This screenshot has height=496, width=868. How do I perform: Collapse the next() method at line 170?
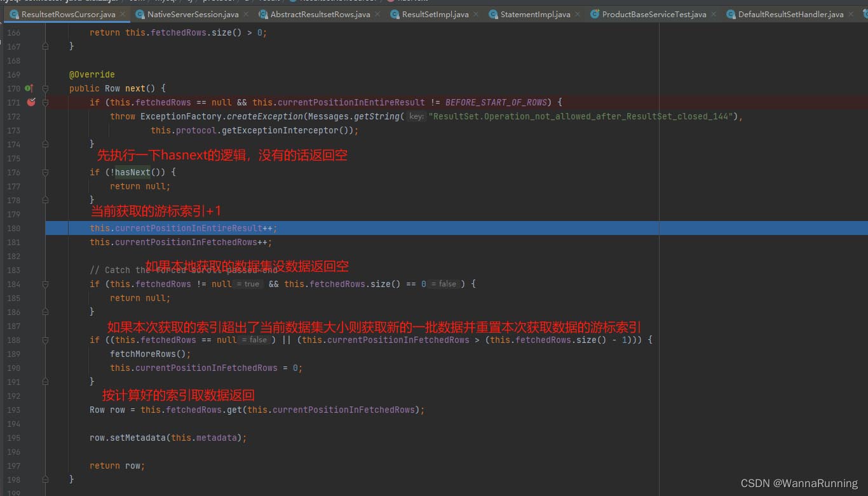[45, 88]
